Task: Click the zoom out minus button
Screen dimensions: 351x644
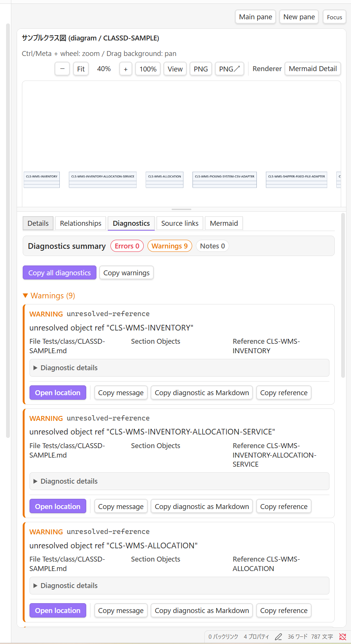Action: pos(62,69)
